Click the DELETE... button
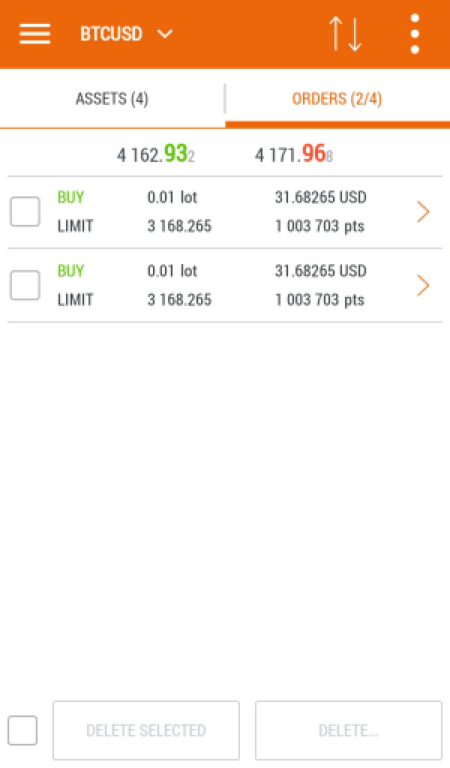Image resolution: width=450 pixels, height=768 pixels. (348, 730)
